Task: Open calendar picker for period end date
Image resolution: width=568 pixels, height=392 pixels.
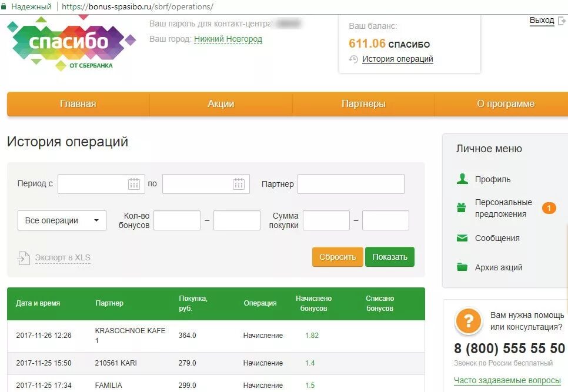Action: pos(239,184)
